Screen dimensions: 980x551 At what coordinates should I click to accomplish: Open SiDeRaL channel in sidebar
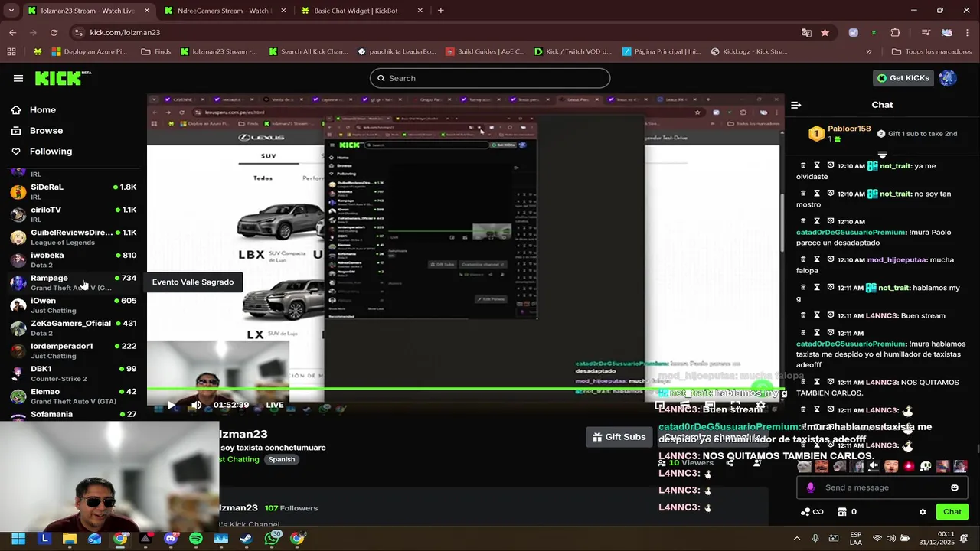tap(73, 191)
